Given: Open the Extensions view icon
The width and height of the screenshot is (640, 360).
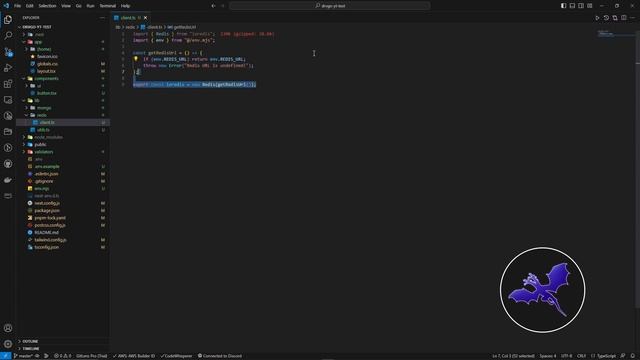Looking at the screenshot, I should 8,84.
